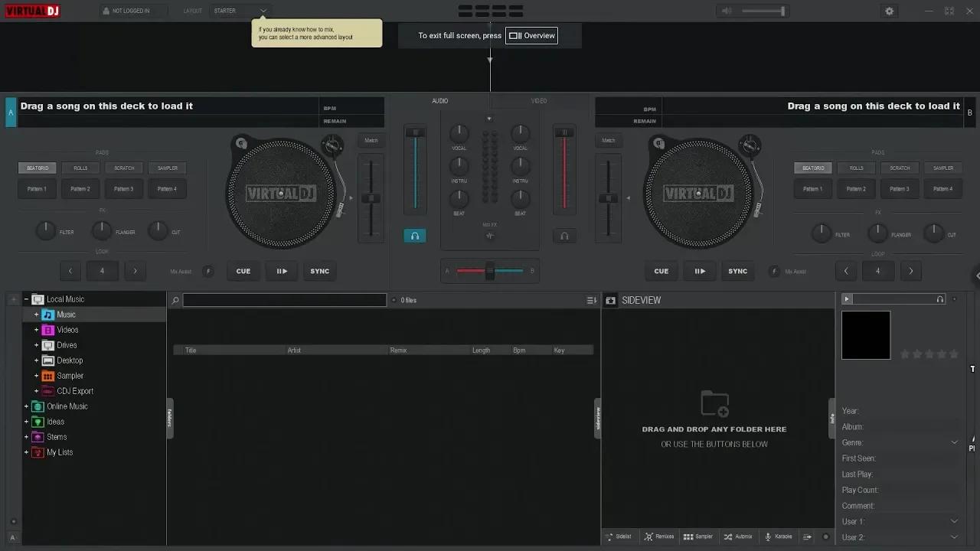Open the Online Music globe icon
This screenshot has height=551, width=980.
tap(38, 406)
